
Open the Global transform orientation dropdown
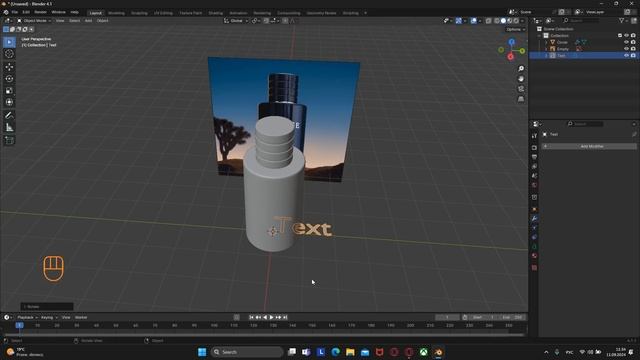pos(236,21)
